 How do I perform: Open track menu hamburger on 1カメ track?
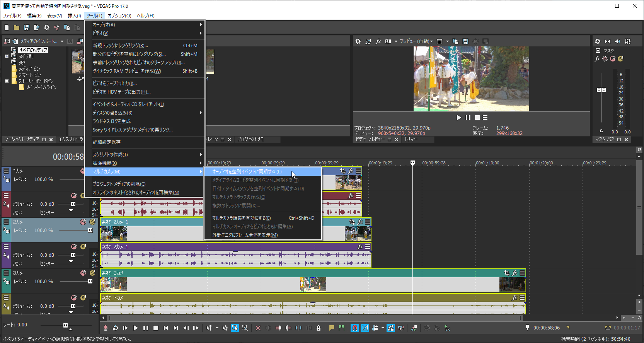[6, 171]
